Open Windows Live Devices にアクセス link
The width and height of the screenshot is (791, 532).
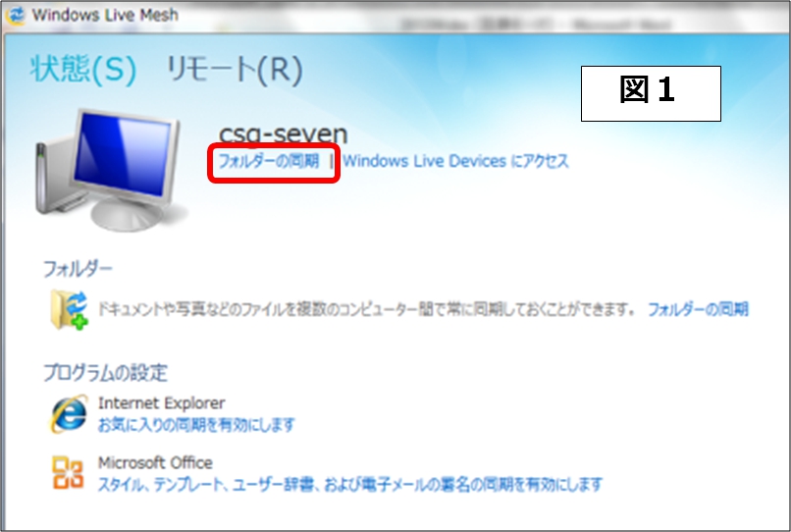tap(455, 161)
